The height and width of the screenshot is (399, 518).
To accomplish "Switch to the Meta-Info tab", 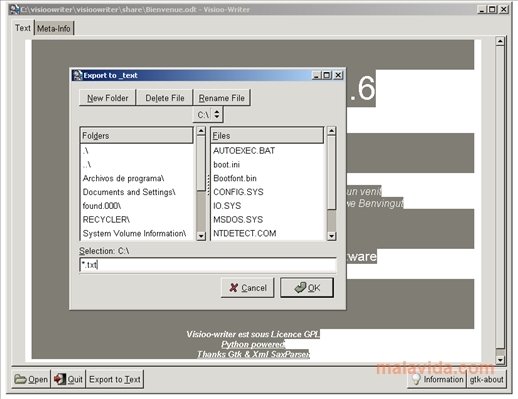I will coord(54,29).
